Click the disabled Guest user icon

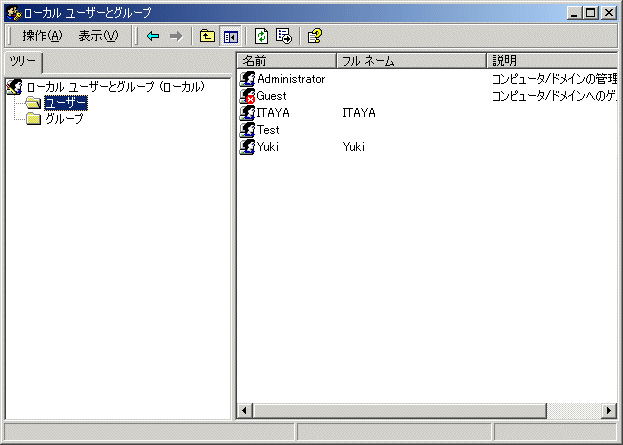pyautogui.click(x=247, y=96)
